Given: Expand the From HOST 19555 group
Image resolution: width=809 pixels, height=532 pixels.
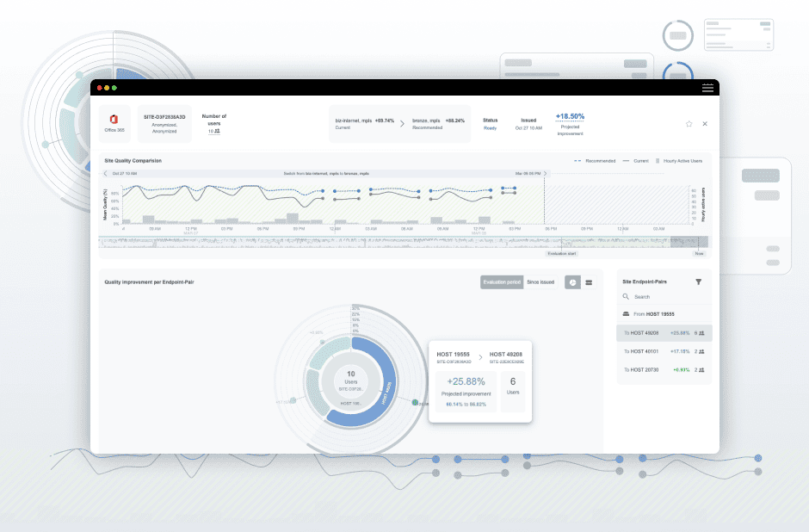Looking at the screenshot, I should [665, 314].
